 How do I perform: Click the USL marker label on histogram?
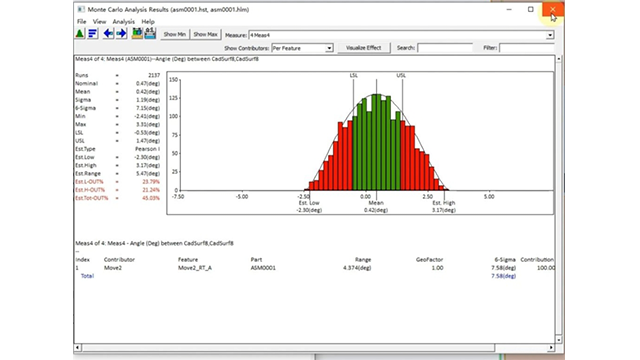point(401,76)
